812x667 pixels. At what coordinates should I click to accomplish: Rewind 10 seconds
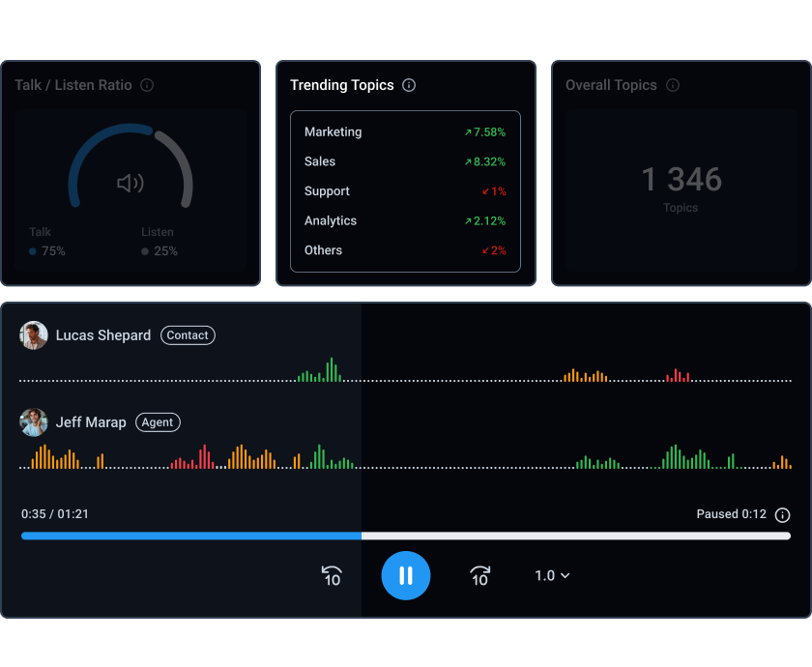coord(332,576)
